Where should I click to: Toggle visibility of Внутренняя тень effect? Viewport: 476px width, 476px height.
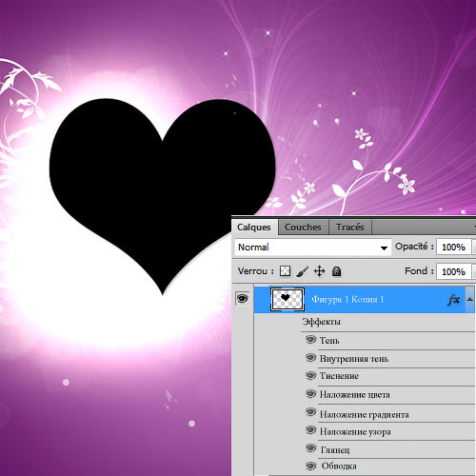(310, 358)
